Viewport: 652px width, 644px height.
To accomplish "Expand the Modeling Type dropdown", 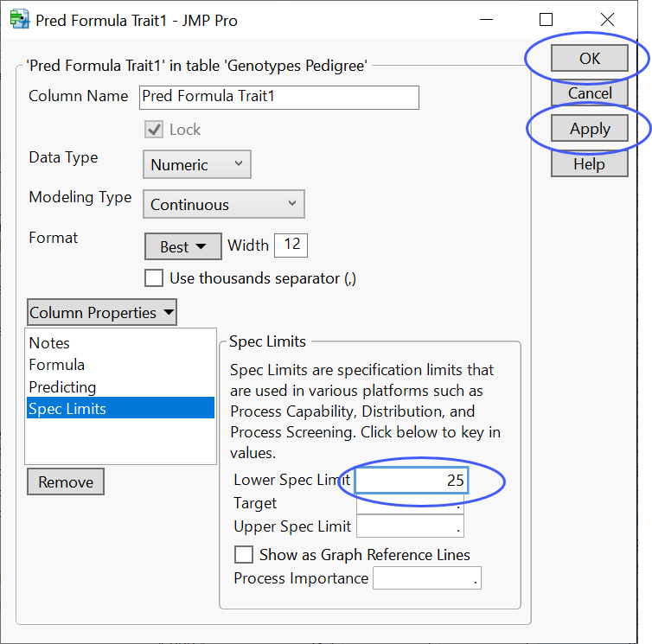I will pyautogui.click(x=223, y=205).
